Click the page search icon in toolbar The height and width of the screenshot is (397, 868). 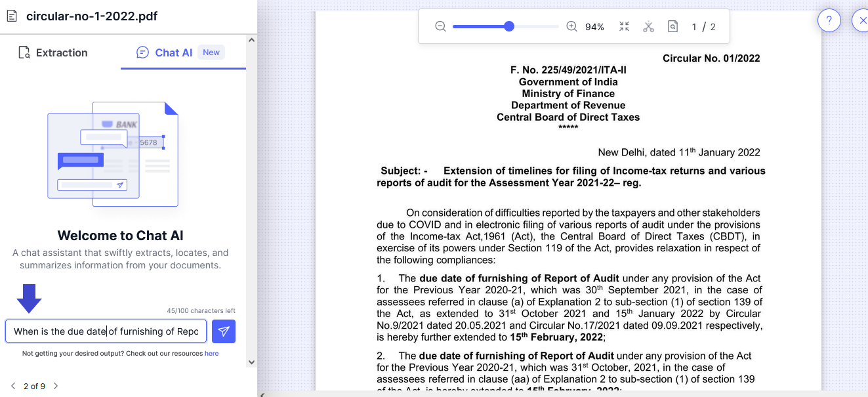[x=672, y=26]
